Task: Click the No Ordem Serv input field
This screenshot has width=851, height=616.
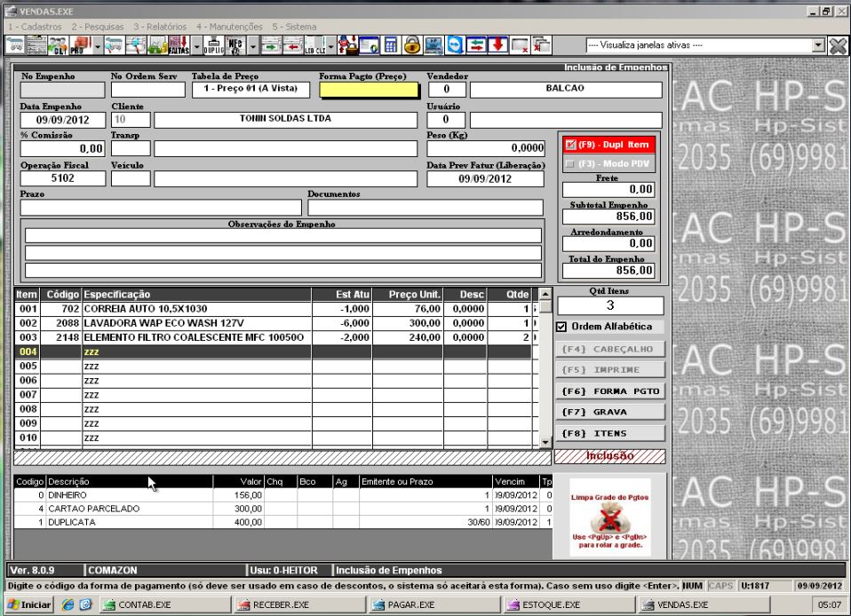Action: [x=147, y=90]
